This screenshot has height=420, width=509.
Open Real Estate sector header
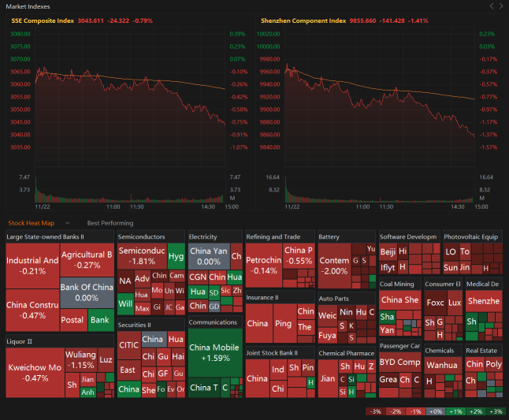click(484, 351)
